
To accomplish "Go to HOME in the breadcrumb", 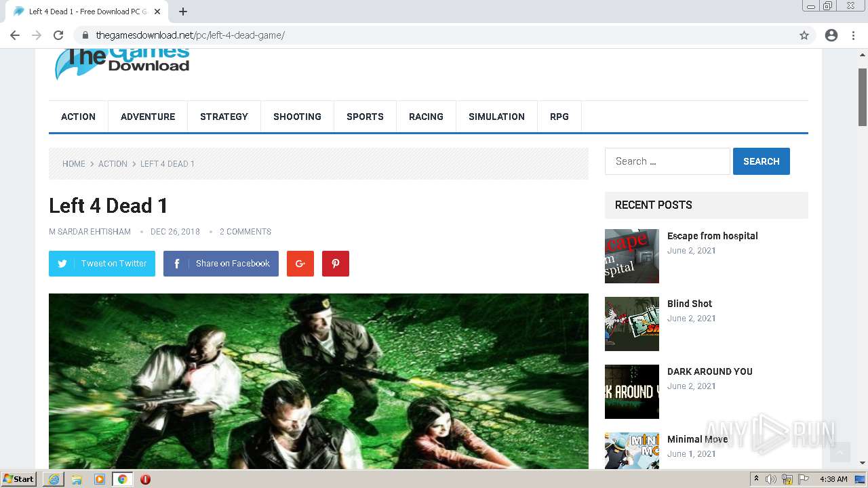I will coord(74,164).
